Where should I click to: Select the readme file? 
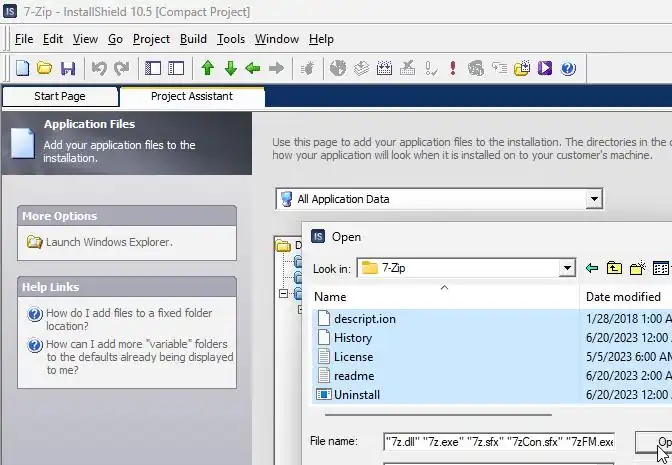point(354,376)
